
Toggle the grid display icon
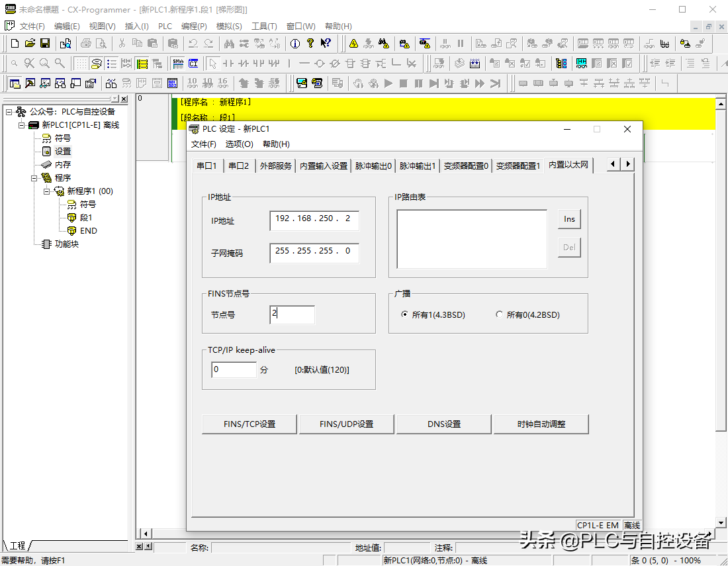81,64
